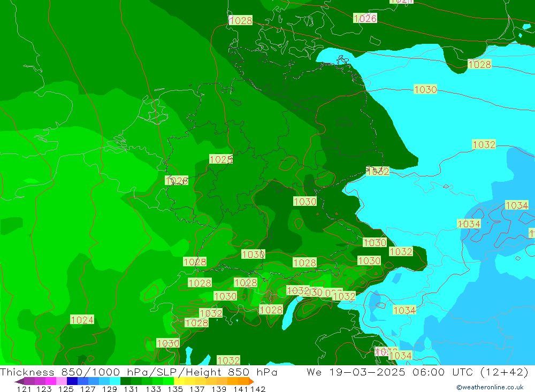Screen dimensions: 535x392
Task: Click the '(12+42)' model run text
Action: point(505,372)
